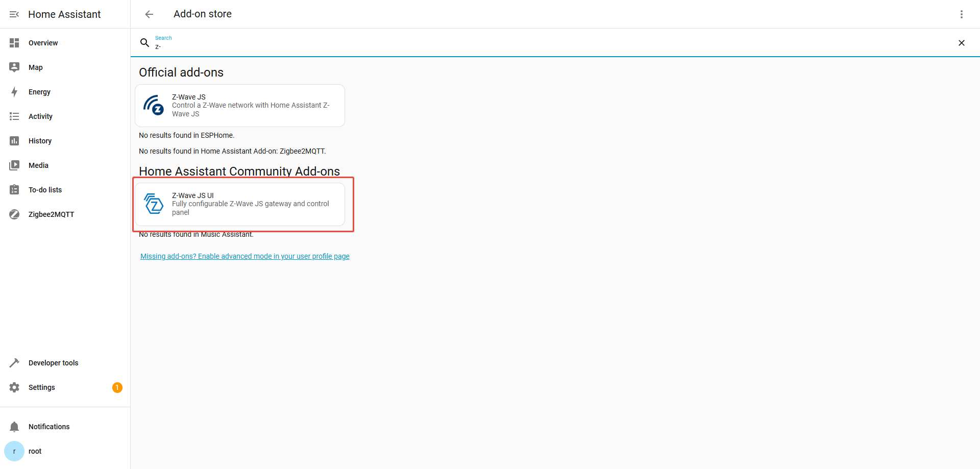Open the three-dot overflow menu
Screen dimensions: 980x469
pyautogui.click(x=961, y=14)
